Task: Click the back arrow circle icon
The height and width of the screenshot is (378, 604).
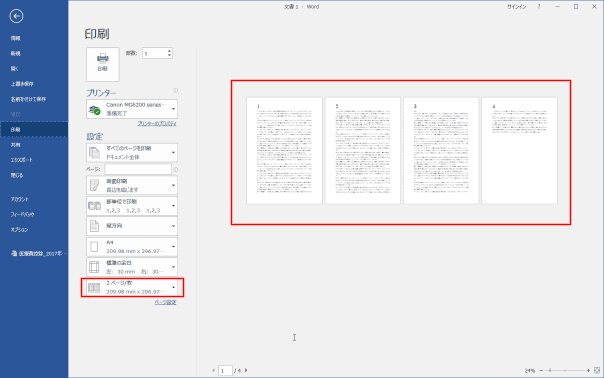Action: point(16,16)
